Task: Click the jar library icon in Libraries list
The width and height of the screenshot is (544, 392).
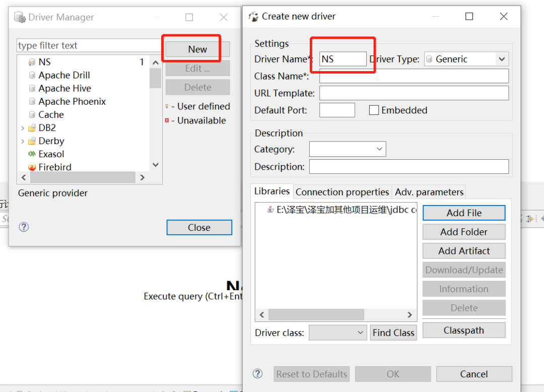Action: pos(270,210)
